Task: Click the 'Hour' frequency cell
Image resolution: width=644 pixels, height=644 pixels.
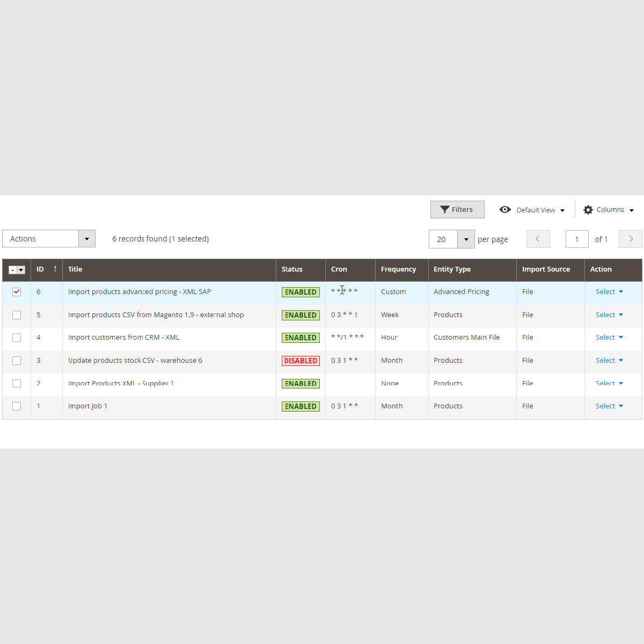Action: pos(389,338)
